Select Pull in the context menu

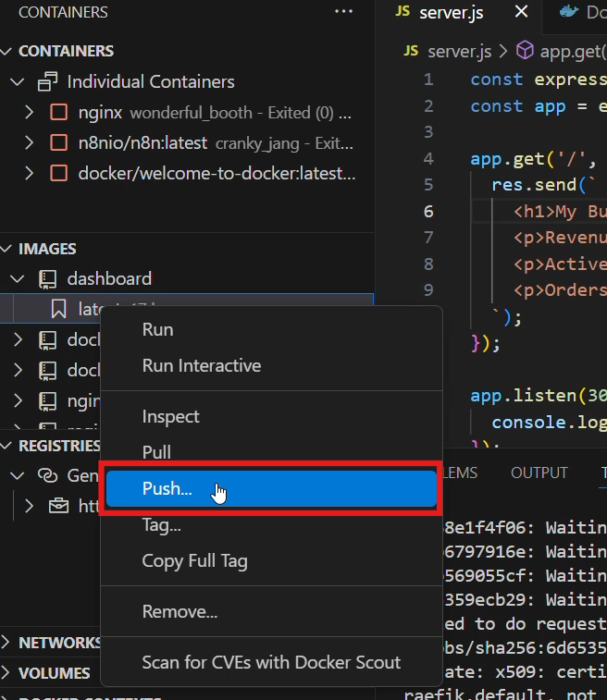click(x=271, y=452)
